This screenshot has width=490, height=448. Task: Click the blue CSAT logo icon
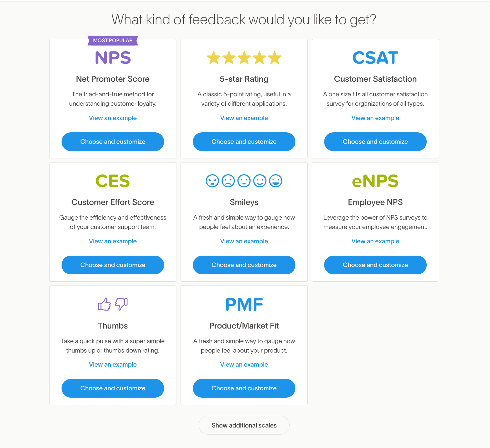(x=375, y=57)
